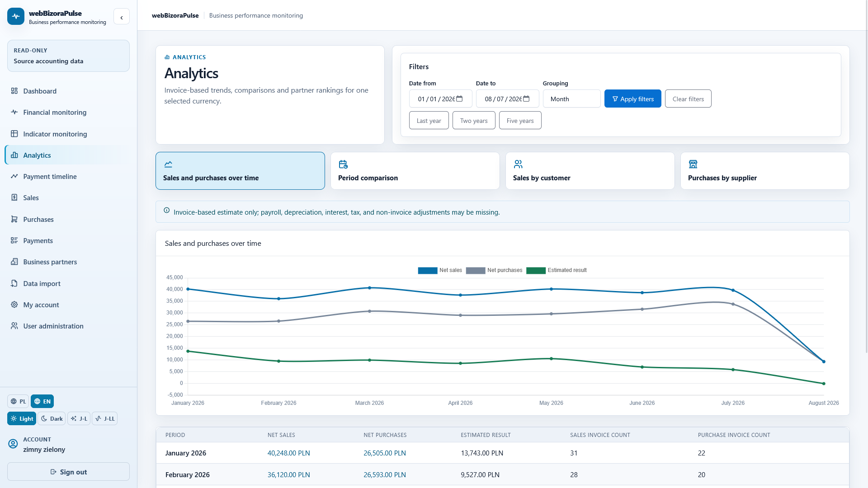Click the 40,248.00 PLN net sales value
868x488 pixels.
(x=289, y=453)
